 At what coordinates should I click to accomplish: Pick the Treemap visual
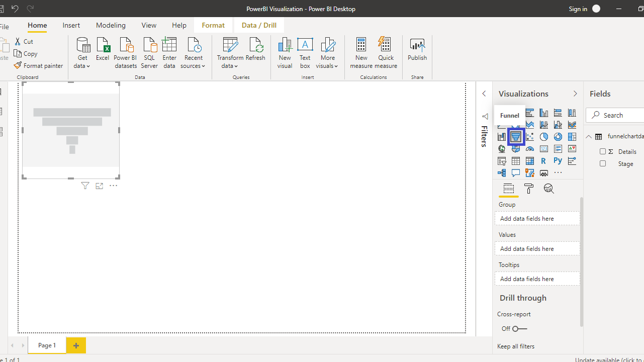[572, 137]
